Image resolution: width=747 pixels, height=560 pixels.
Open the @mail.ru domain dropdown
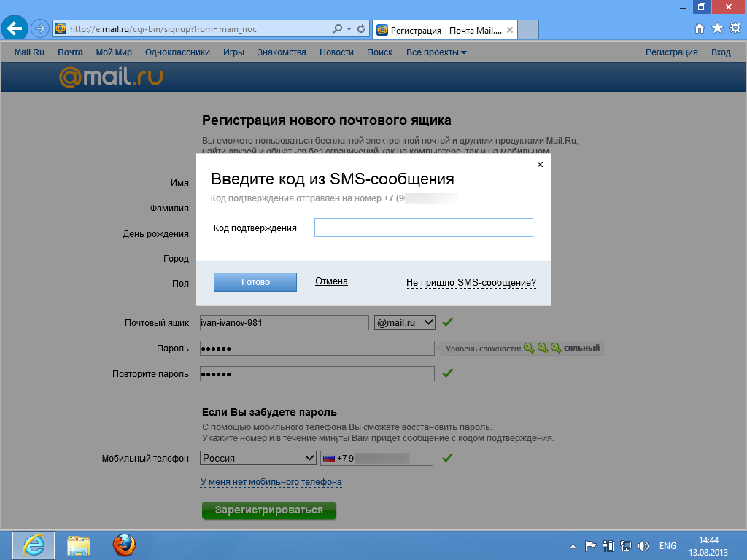point(404,322)
